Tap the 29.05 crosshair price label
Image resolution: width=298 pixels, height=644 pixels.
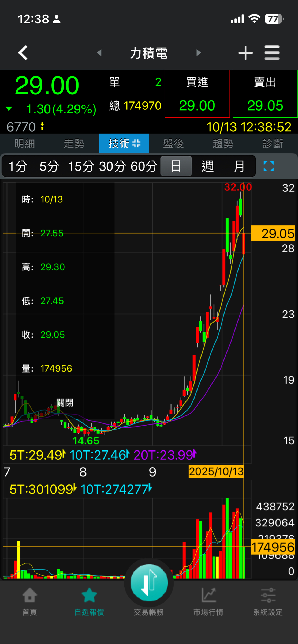273,233
